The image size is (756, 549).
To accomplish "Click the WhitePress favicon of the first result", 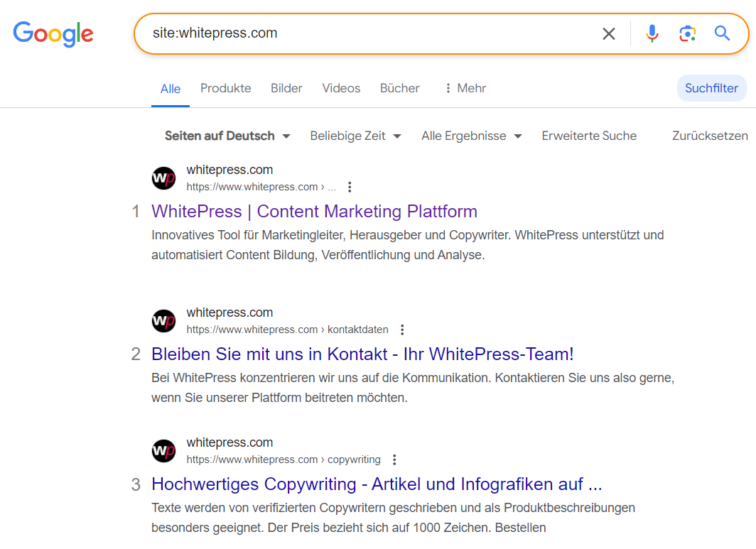I will tap(164, 178).
